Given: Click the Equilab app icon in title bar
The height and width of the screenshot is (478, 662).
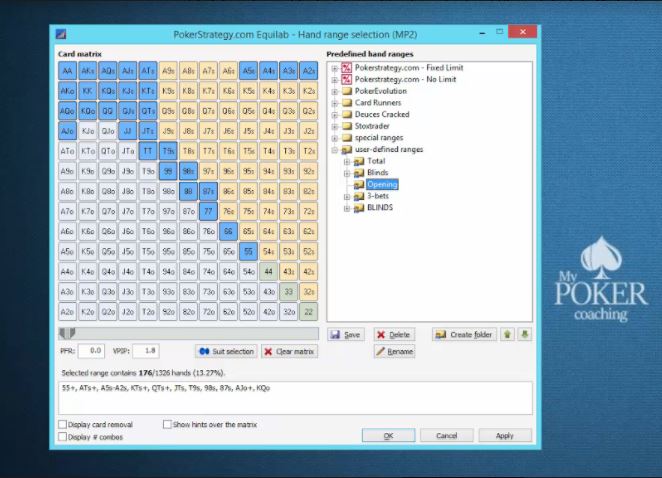Looking at the screenshot, I should point(61,34).
